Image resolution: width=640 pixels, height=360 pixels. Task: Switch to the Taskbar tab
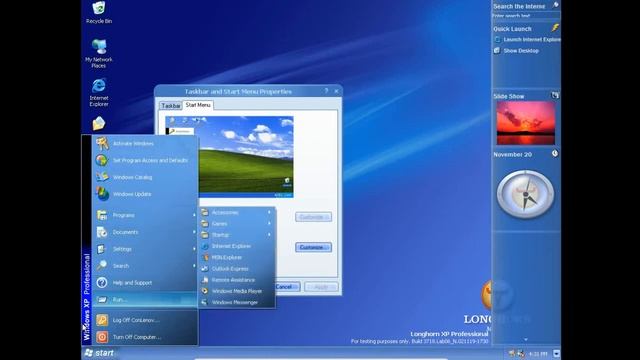[x=171, y=106]
